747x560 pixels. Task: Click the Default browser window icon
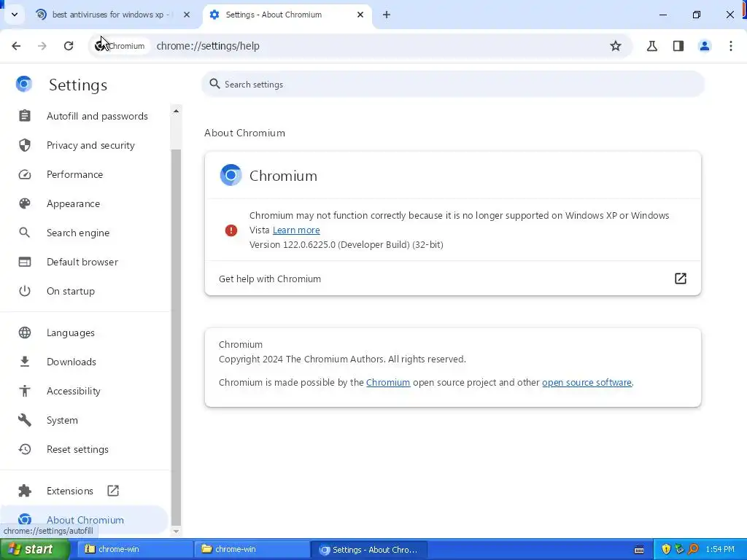point(25,262)
